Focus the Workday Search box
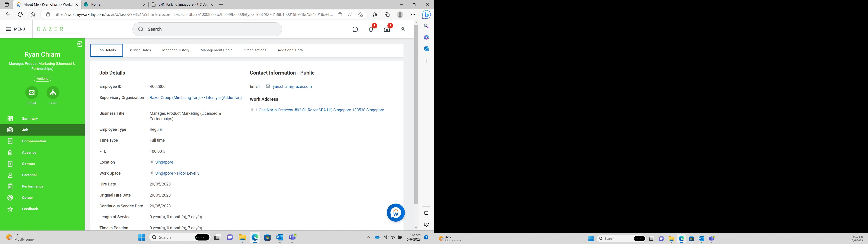This screenshot has height=244, width=868. tap(207, 29)
